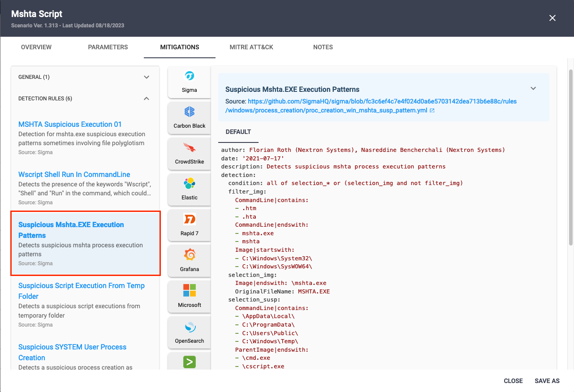Pick the OpenSearch vendor icon
This screenshot has height=392, width=574.
tap(189, 327)
